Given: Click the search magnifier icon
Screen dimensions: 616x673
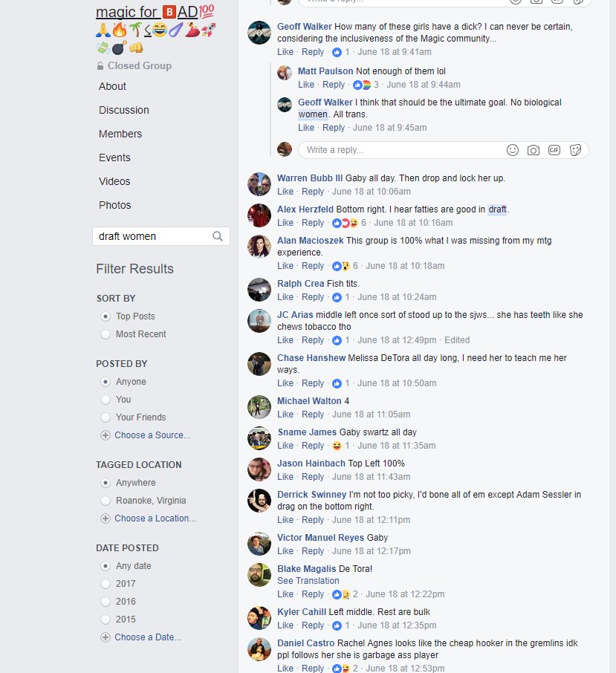Looking at the screenshot, I should click(x=218, y=236).
